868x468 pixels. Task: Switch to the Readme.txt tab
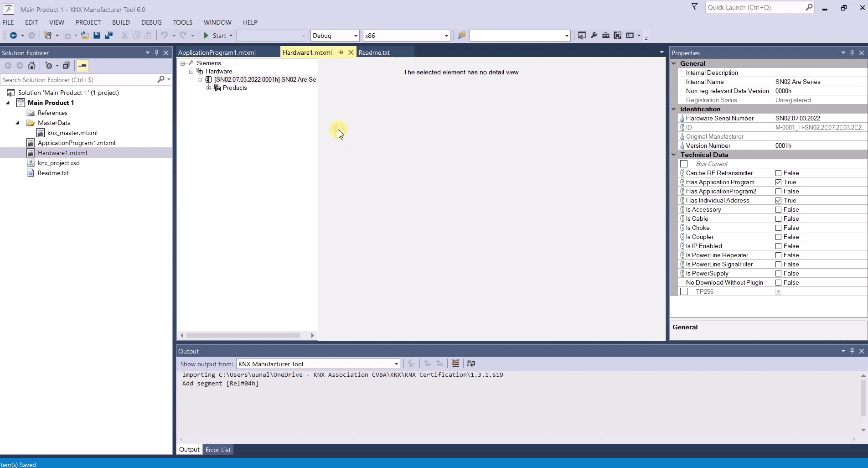click(374, 52)
